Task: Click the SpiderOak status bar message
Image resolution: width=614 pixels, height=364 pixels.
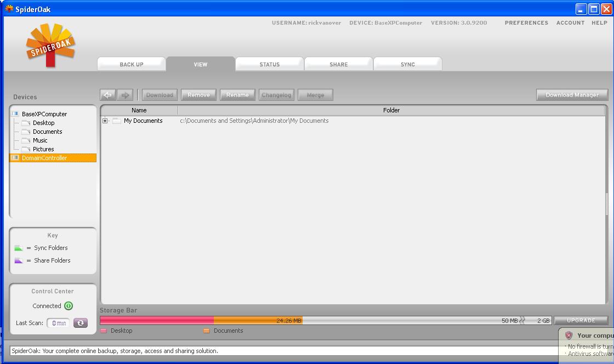Action: [115, 351]
